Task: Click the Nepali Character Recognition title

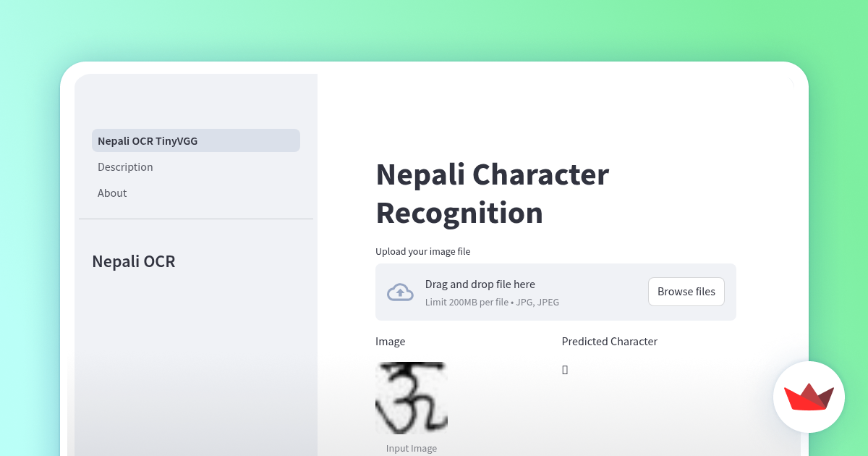Action: (492, 193)
